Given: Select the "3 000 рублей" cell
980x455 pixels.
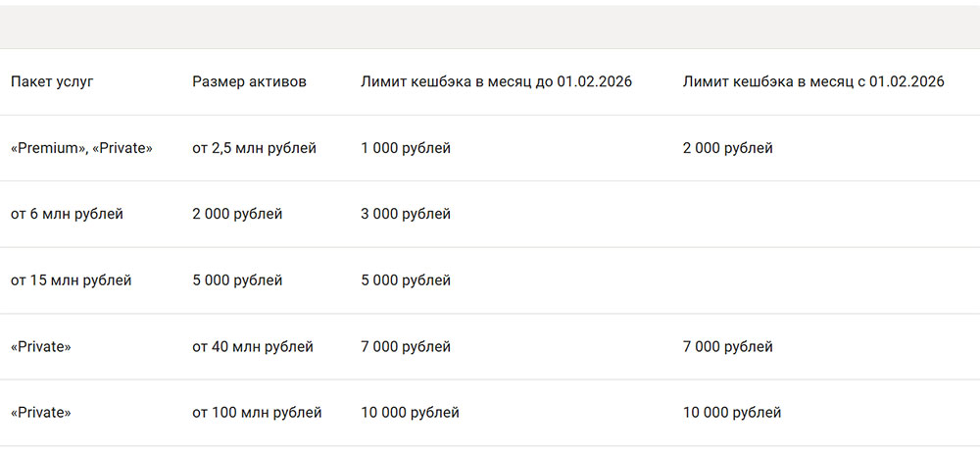Looking at the screenshot, I should tap(406, 214).
